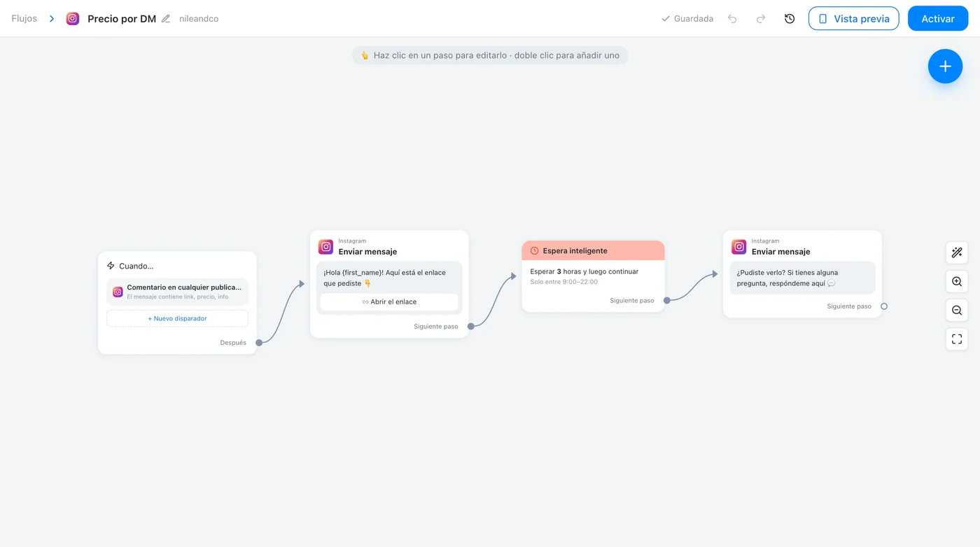Screen dimensions: 980x547
Task: Click the fit-to-screen icon
Action: click(957, 339)
